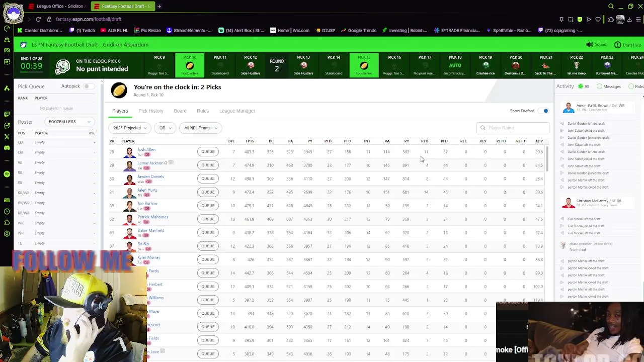Queue Joe Burrow
The image size is (644, 362).
point(208,205)
